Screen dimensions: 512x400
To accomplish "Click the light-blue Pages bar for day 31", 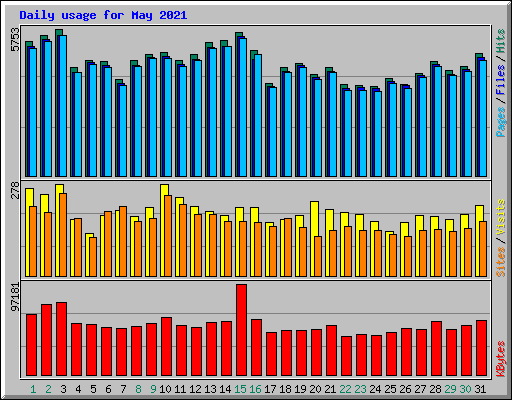I will point(483,118).
